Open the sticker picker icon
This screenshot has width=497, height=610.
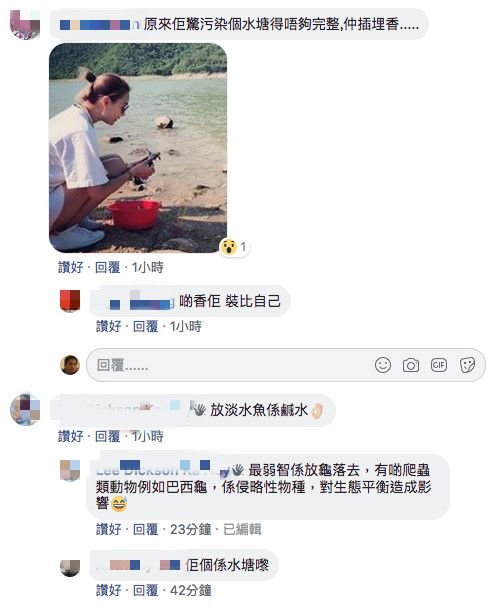pyautogui.click(x=467, y=365)
